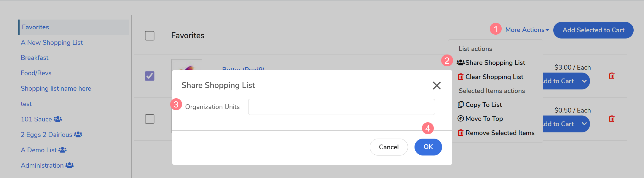Click the trash icon for the $0.50 item
This screenshot has width=644, height=178.
coord(611,119)
